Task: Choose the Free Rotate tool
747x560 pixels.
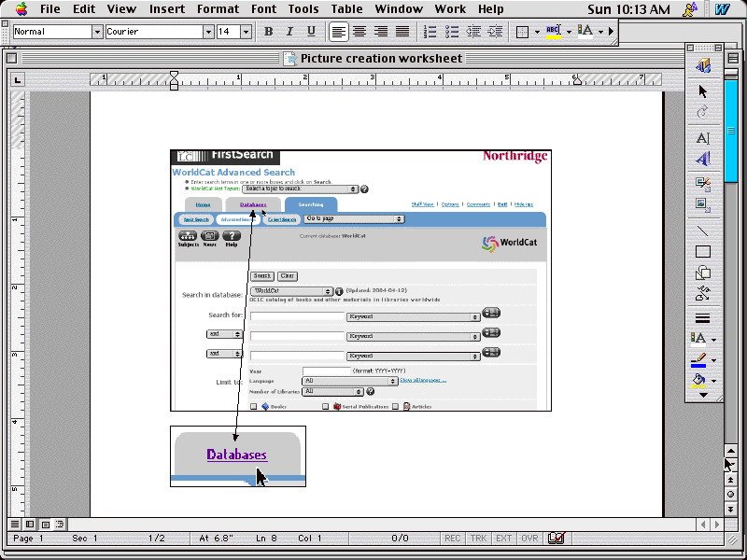Action: coord(703,112)
